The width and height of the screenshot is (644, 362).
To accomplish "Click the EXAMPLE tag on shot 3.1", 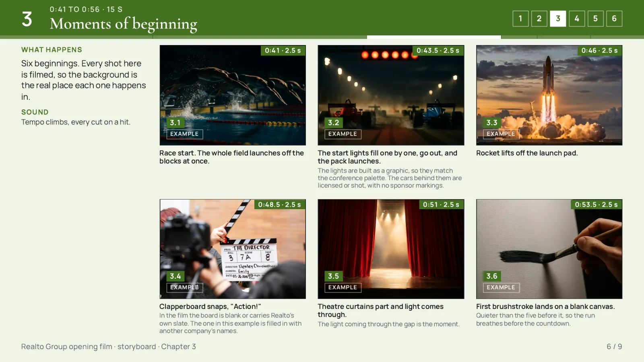I will click(x=184, y=134).
